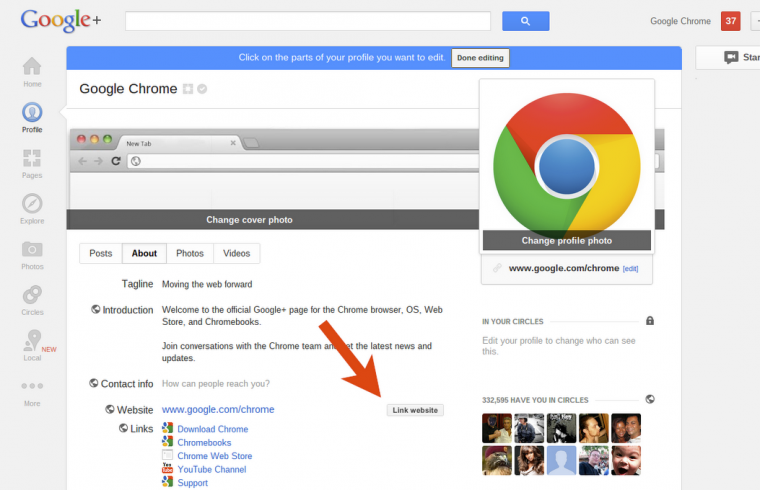Image resolution: width=760 pixels, height=490 pixels.
Task: Open the first follower thumbnail in top row
Action: (497, 428)
